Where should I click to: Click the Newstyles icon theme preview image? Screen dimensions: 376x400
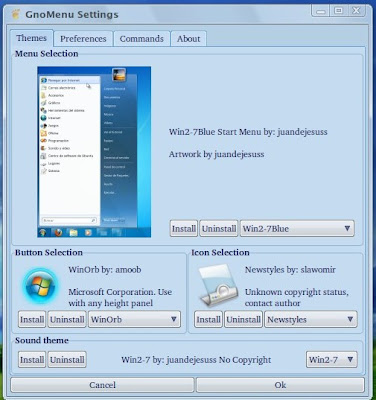[218, 286]
